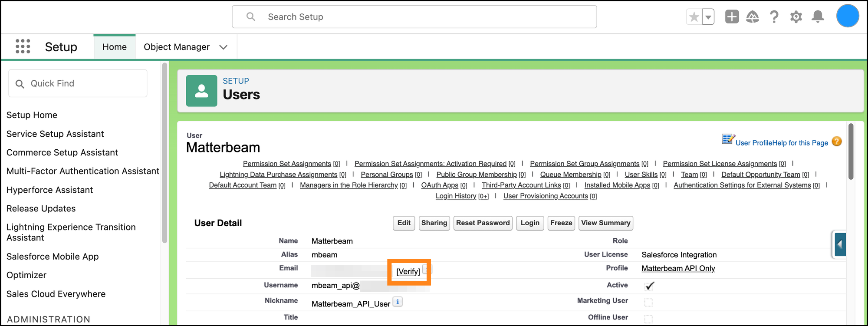This screenshot has width=868, height=326.
Task: Click the Nickname info icon
Action: click(x=398, y=302)
